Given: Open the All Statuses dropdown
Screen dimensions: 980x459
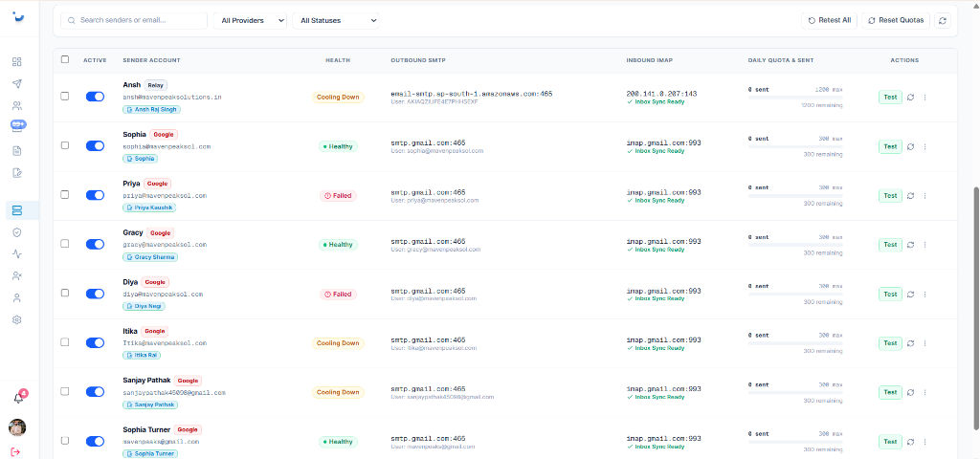Looking at the screenshot, I should tap(336, 21).
